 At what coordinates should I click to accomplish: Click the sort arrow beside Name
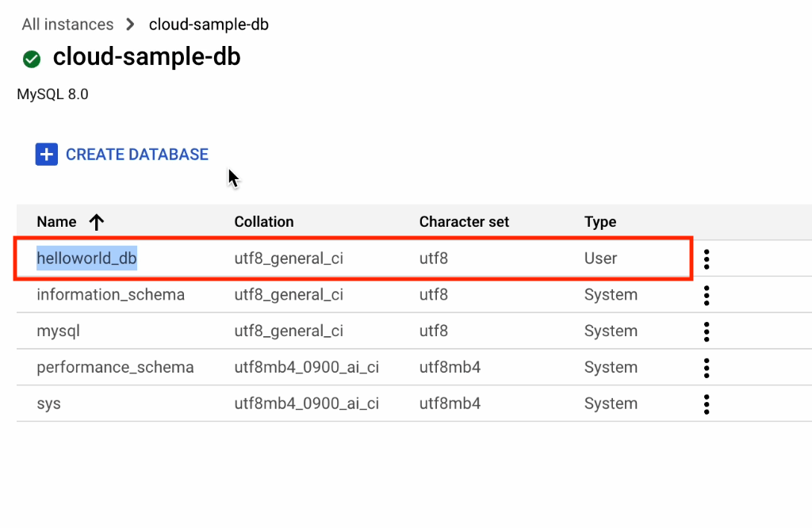point(97,223)
